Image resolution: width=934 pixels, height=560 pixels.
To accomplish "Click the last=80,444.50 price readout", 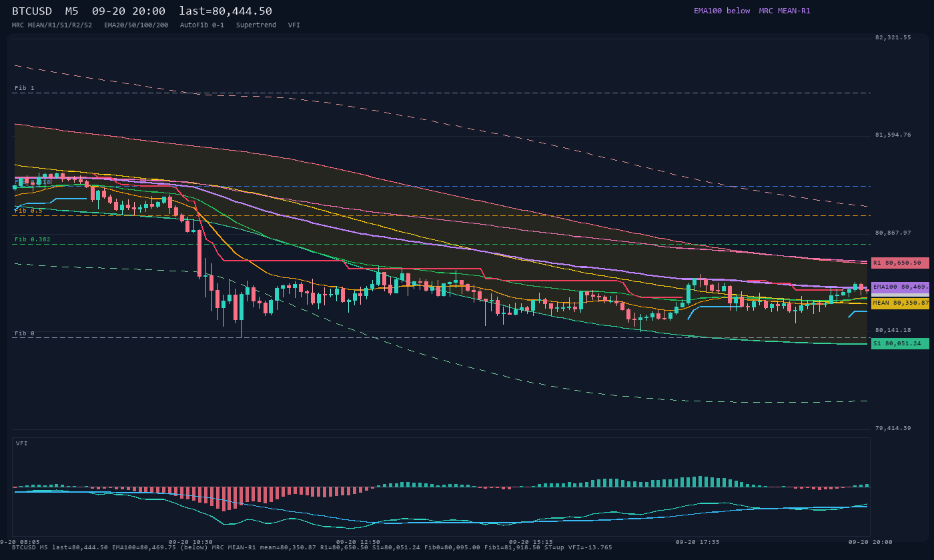I will 225,11.
